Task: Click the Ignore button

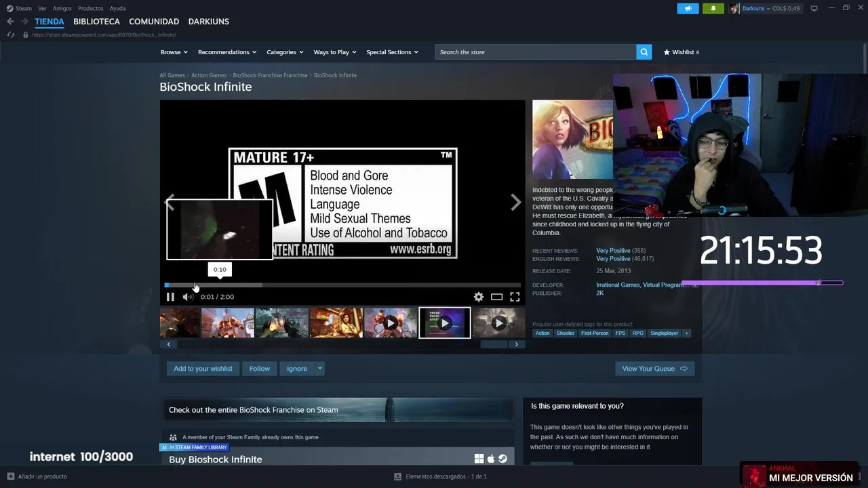Action: tap(297, 369)
